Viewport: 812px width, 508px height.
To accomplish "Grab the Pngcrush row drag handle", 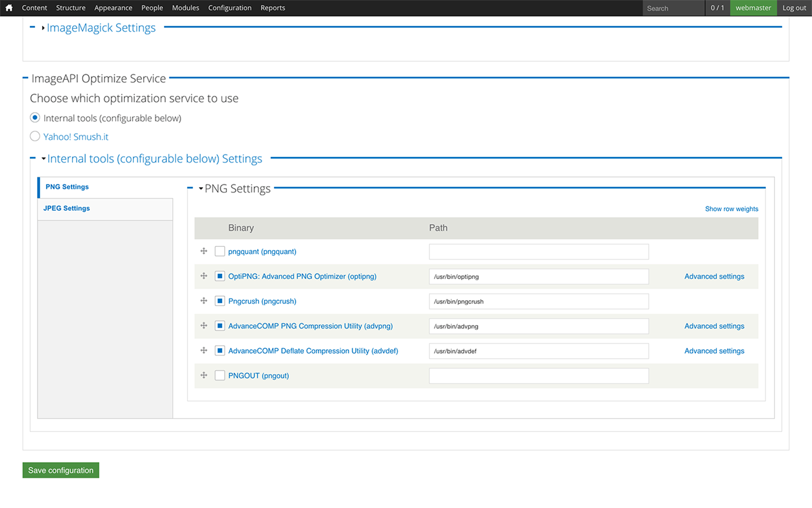I will 204,301.
